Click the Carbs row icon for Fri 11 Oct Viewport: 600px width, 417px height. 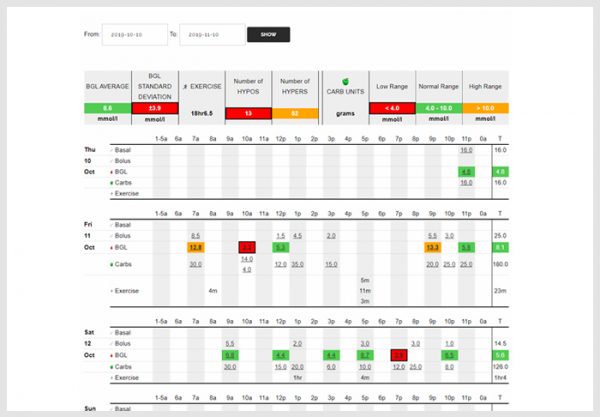coord(112,265)
